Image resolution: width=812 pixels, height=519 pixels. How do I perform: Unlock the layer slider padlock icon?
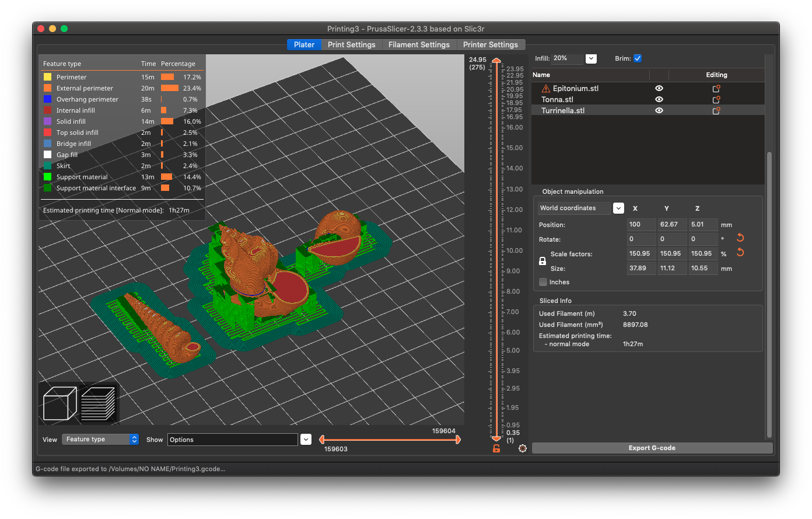click(x=496, y=448)
